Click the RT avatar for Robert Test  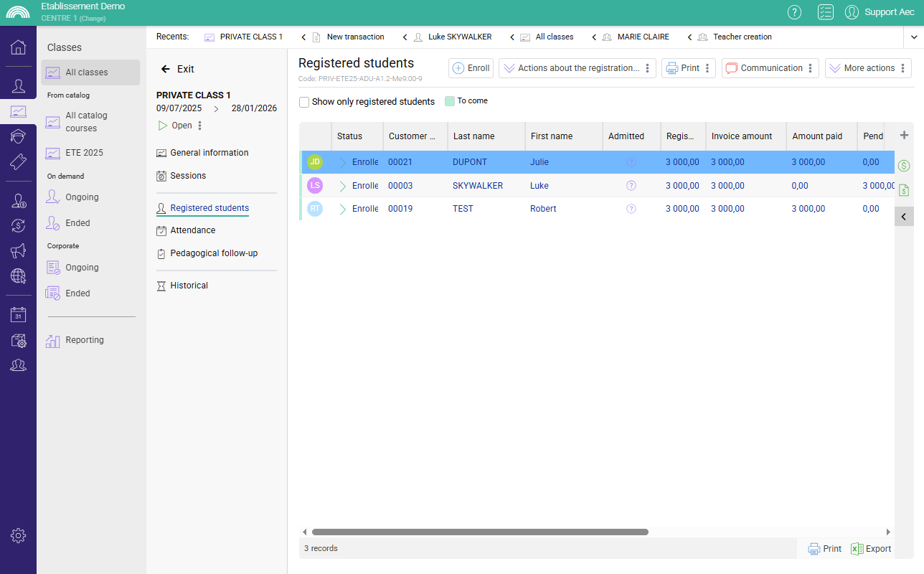(315, 208)
